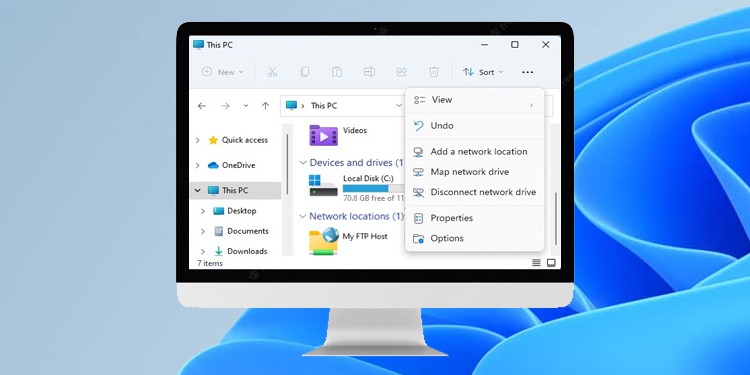Select the My FTP Host icon
The width and height of the screenshot is (750, 375).
(x=323, y=241)
